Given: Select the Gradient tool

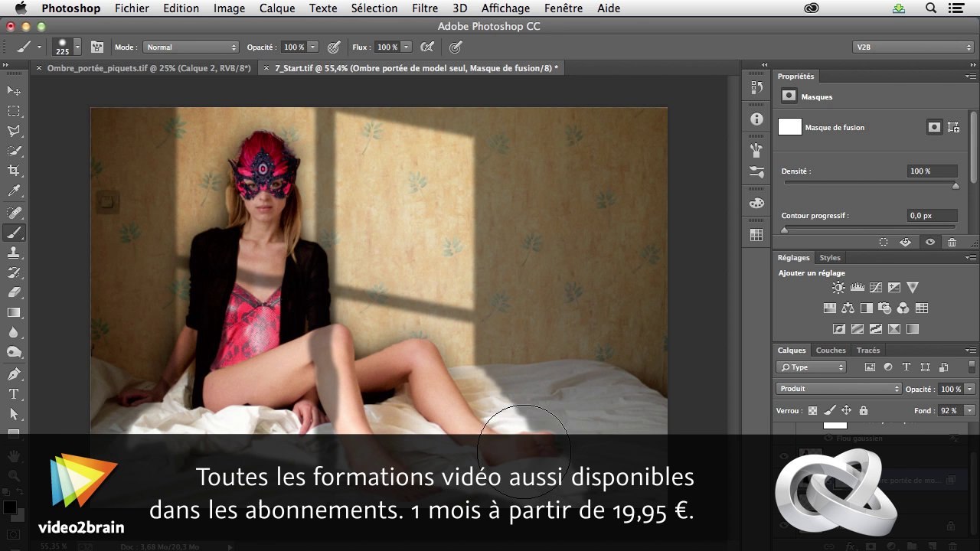Looking at the screenshot, I should (x=14, y=312).
